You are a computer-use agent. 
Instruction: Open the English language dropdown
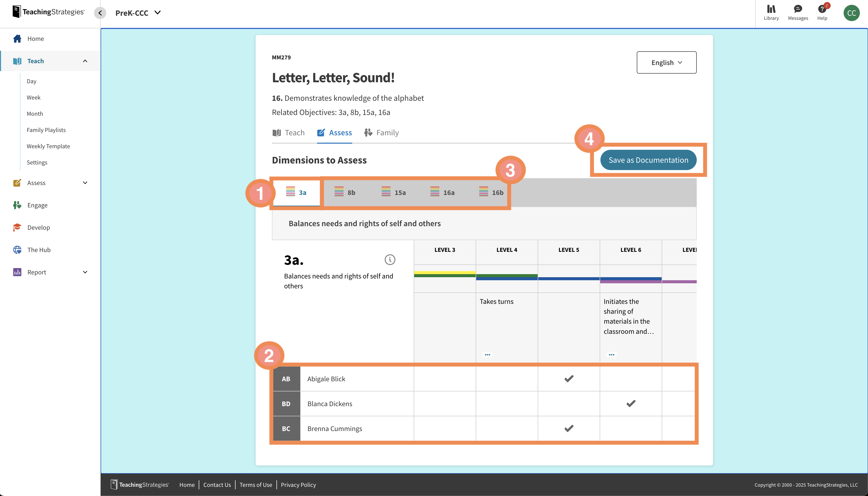tap(666, 62)
